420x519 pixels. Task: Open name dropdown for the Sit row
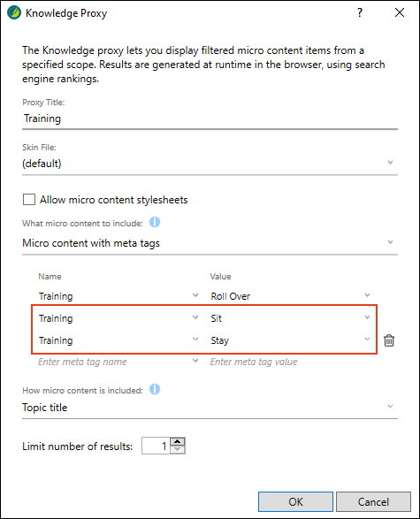click(x=195, y=317)
